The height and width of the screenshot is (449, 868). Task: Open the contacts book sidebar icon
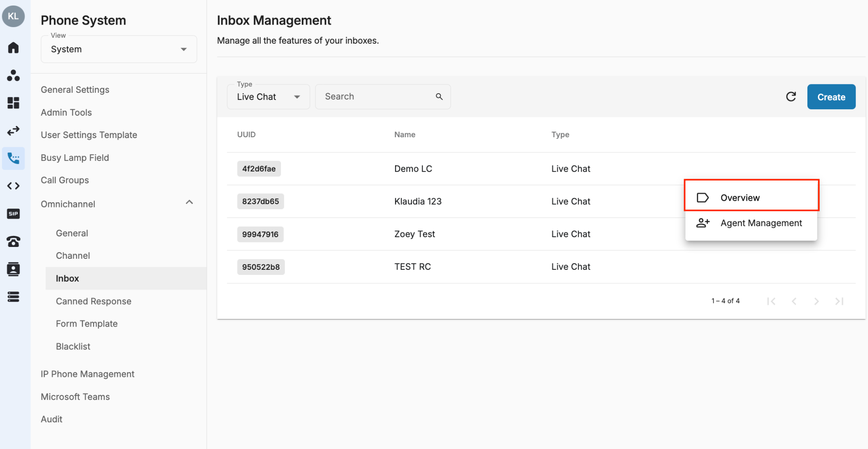click(13, 269)
